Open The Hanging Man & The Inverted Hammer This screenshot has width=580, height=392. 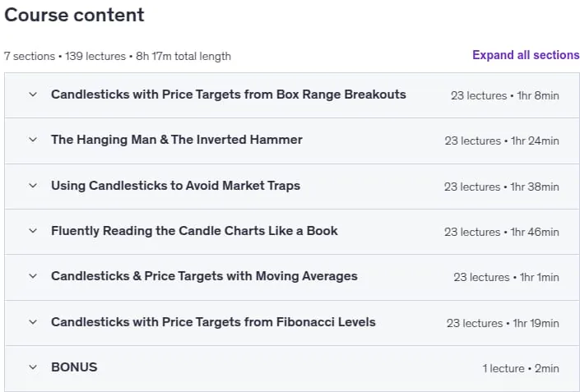pos(176,140)
